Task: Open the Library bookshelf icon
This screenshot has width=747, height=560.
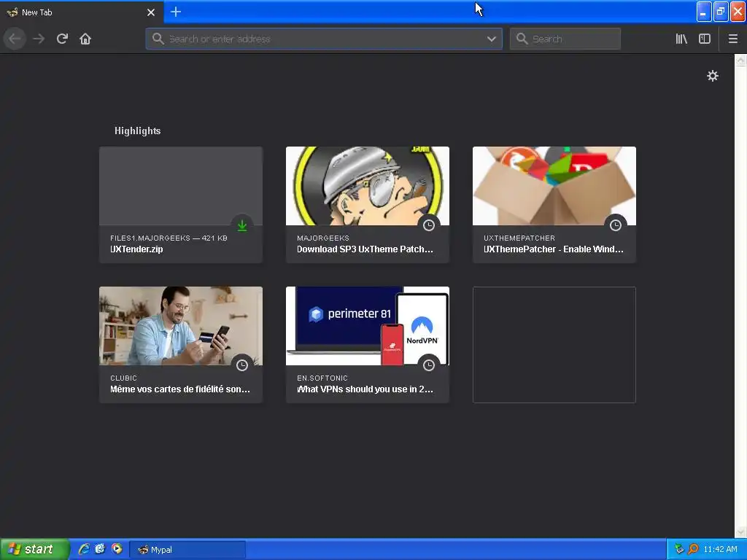Action: (681, 39)
